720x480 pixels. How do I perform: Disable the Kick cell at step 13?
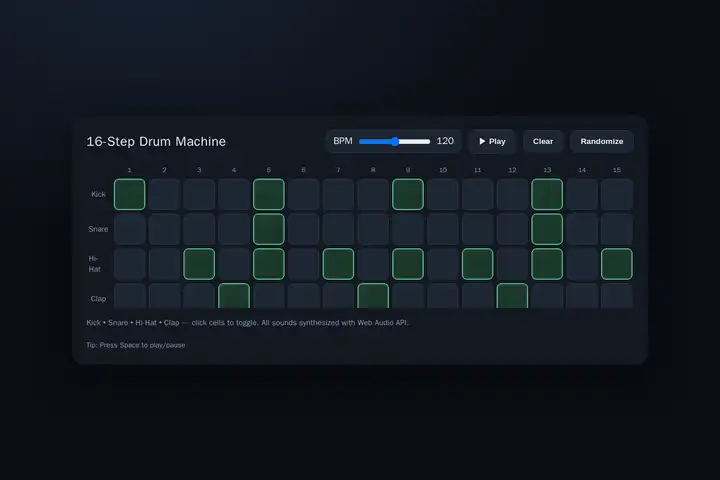(547, 194)
